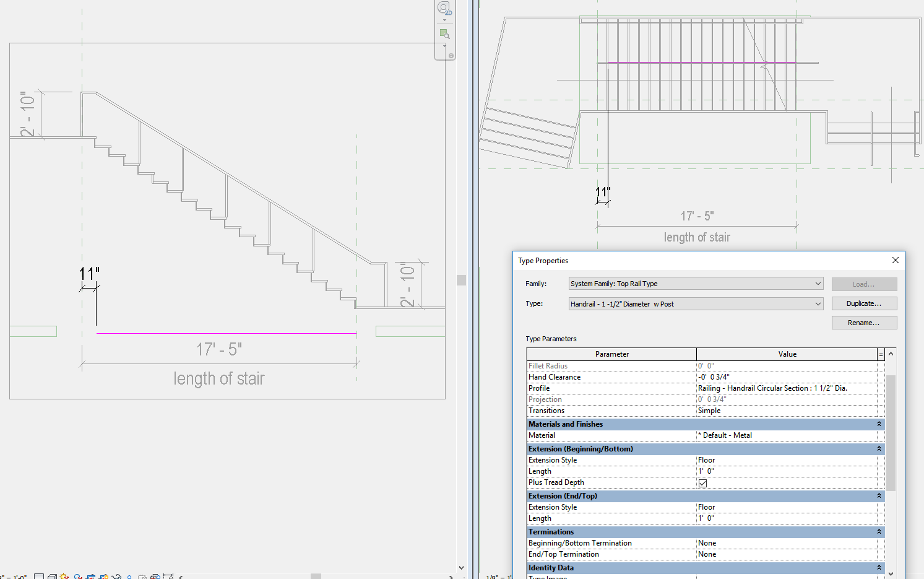Click the Reveal Constraints icon
This screenshot has width=924, height=579.
[168, 577]
